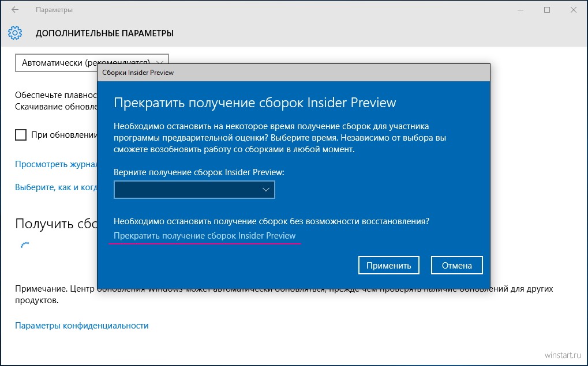The image size is (588, 366).
Task: Open the 'Просмотреть журнал' link
Action: tap(56, 164)
